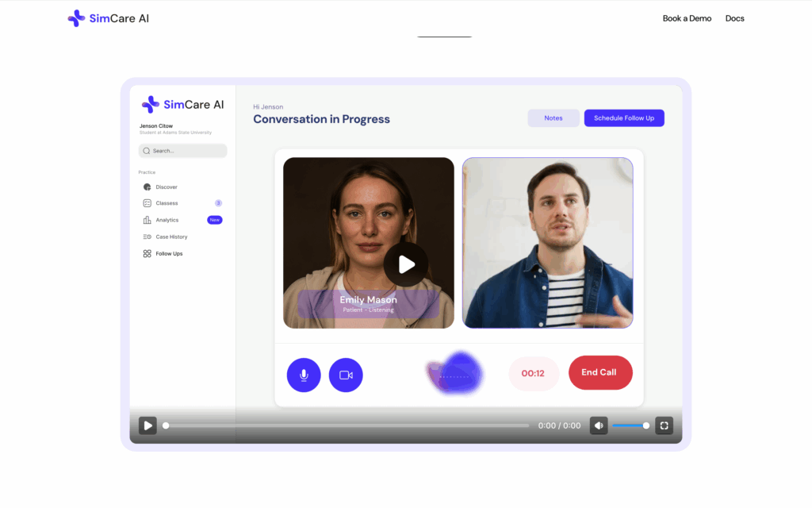Screen dimensions: 812x508
Task: Toggle the camera video button
Action: tap(346, 375)
